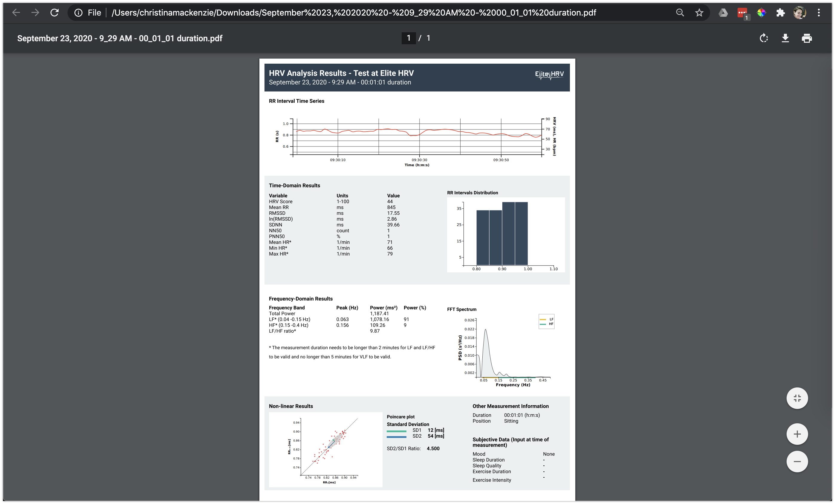Zoom in with the plus button

(x=797, y=434)
